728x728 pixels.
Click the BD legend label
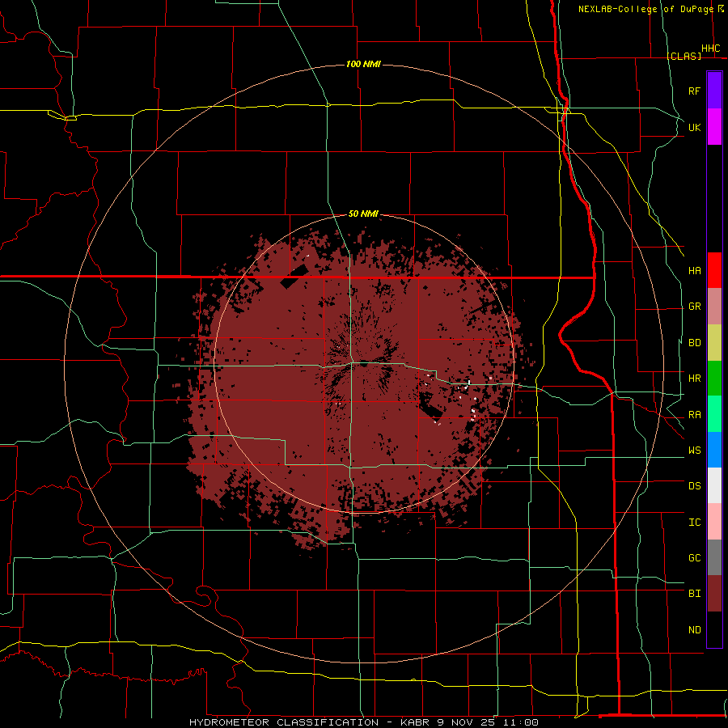[x=695, y=343]
